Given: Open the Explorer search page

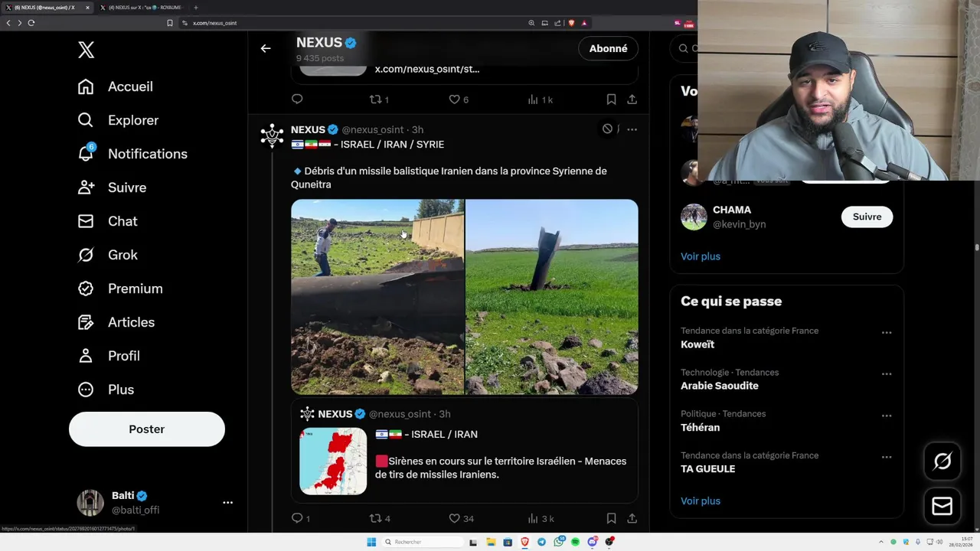Looking at the screenshot, I should point(118,120).
